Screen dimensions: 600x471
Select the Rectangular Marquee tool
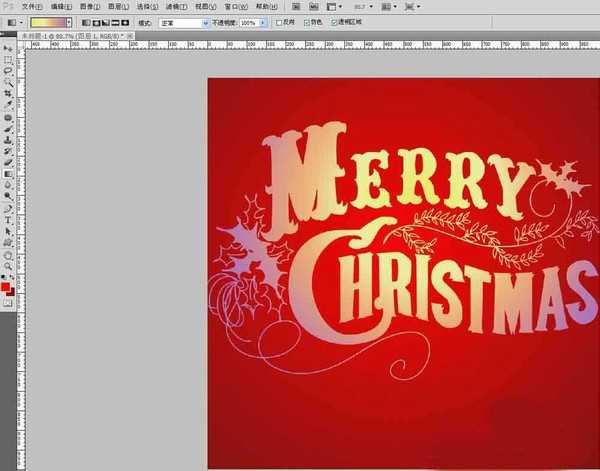coord(8,60)
